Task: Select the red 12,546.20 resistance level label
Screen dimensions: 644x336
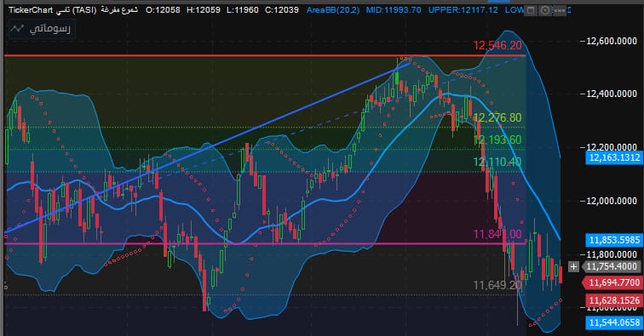Action: coord(497,46)
